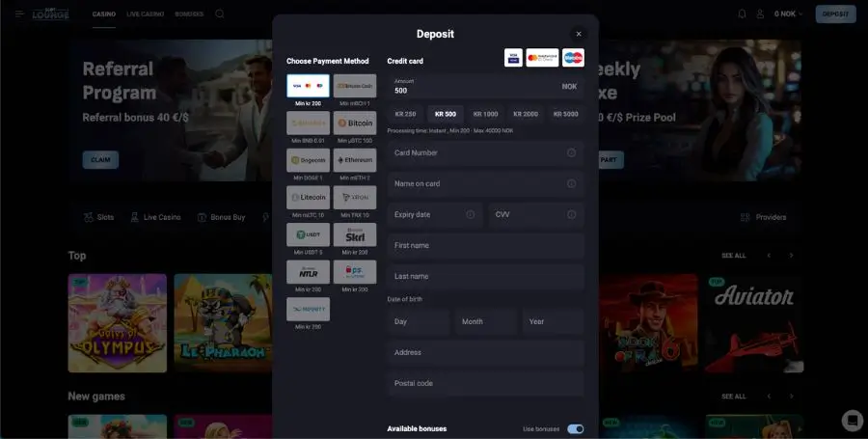Focus the Last name field
This screenshot has width=868, height=439.
(485, 276)
